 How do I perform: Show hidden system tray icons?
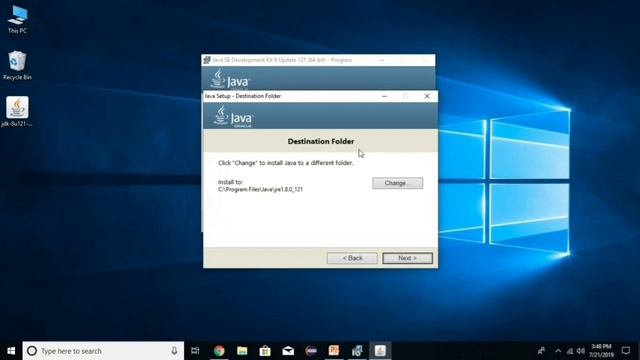558,351
